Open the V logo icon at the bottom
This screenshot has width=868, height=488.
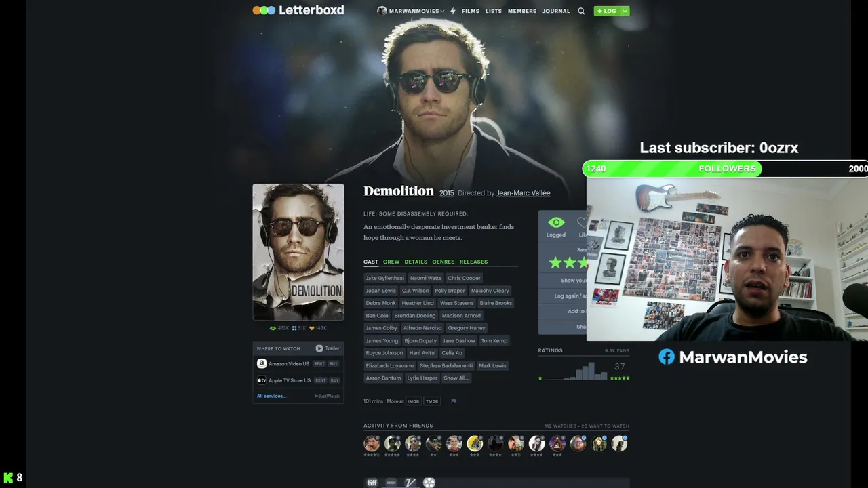tap(410, 483)
